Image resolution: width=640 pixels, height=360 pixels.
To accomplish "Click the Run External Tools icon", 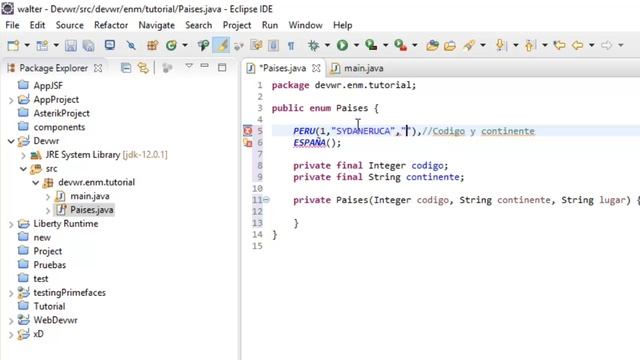I will click(400, 45).
